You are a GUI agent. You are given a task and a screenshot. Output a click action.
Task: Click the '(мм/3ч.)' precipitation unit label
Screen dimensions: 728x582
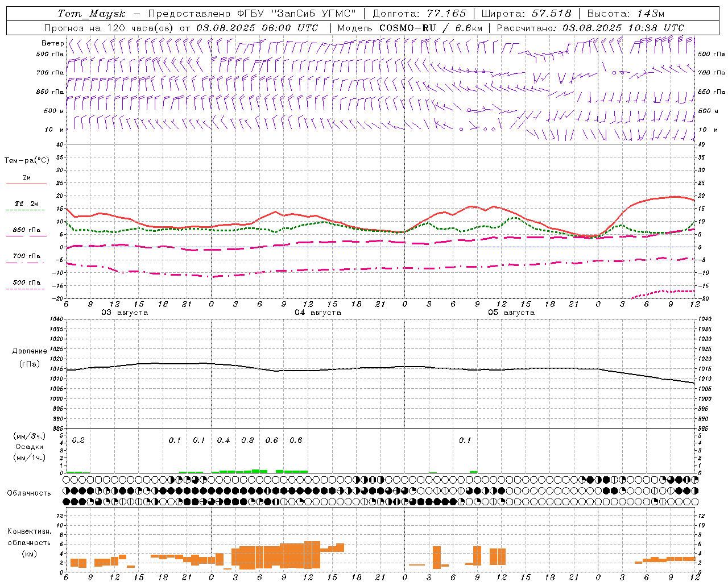point(30,436)
